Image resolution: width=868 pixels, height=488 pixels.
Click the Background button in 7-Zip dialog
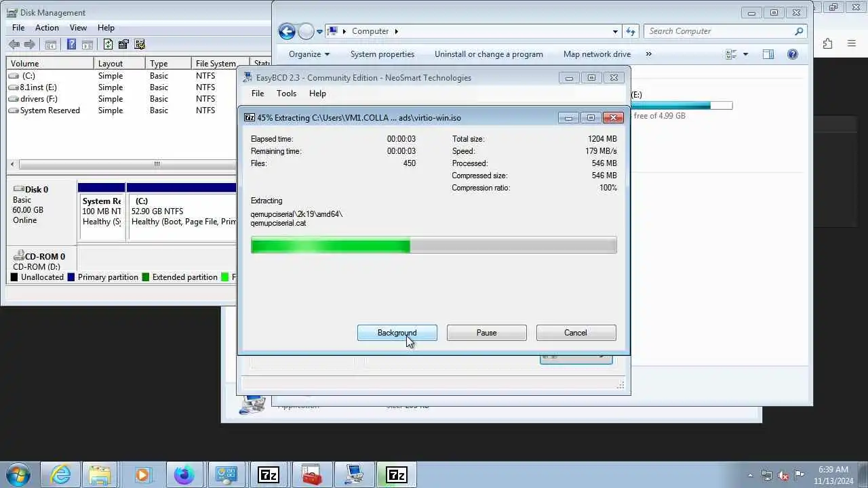point(397,333)
